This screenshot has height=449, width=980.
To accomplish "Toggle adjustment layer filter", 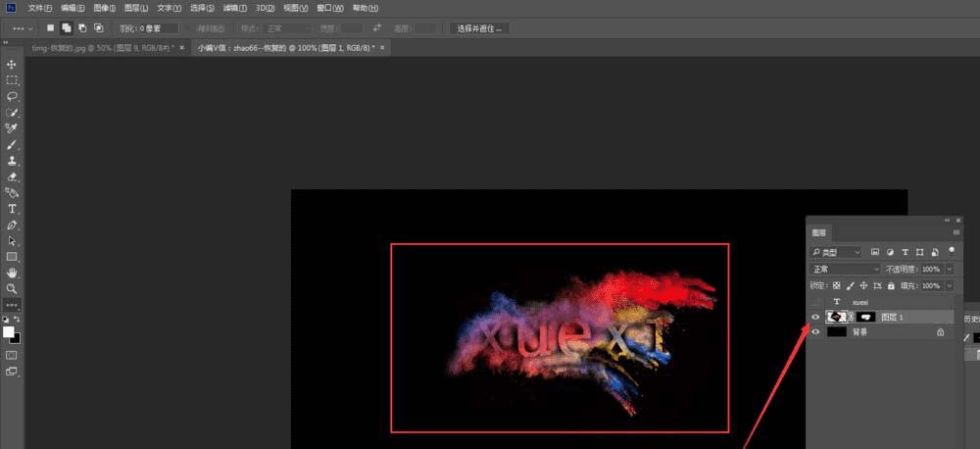I will click(890, 252).
